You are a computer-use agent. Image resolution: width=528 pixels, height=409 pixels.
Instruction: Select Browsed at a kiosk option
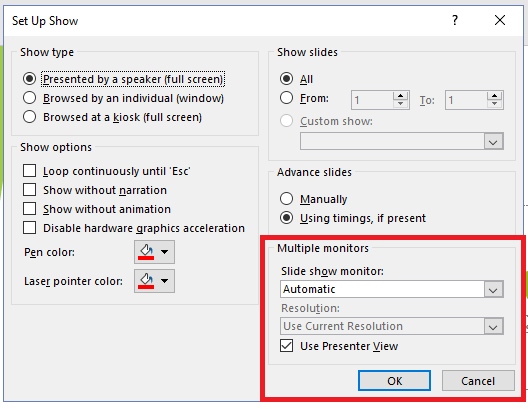coord(112,117)
